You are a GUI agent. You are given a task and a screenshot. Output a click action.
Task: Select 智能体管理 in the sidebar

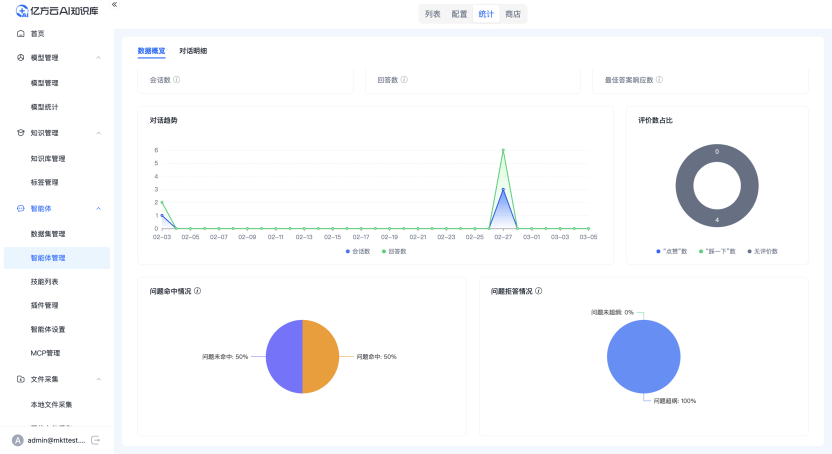click(x=57, y=258)
